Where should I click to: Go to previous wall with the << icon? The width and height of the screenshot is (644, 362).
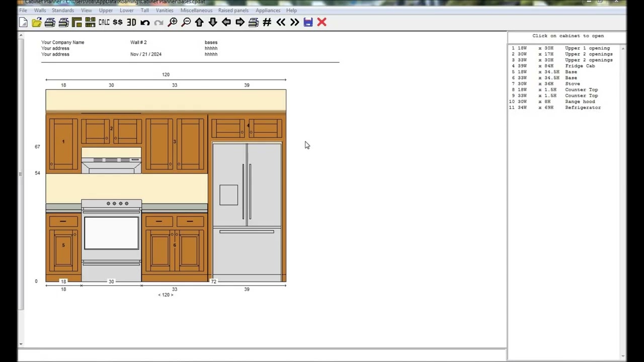click(281, 22)
